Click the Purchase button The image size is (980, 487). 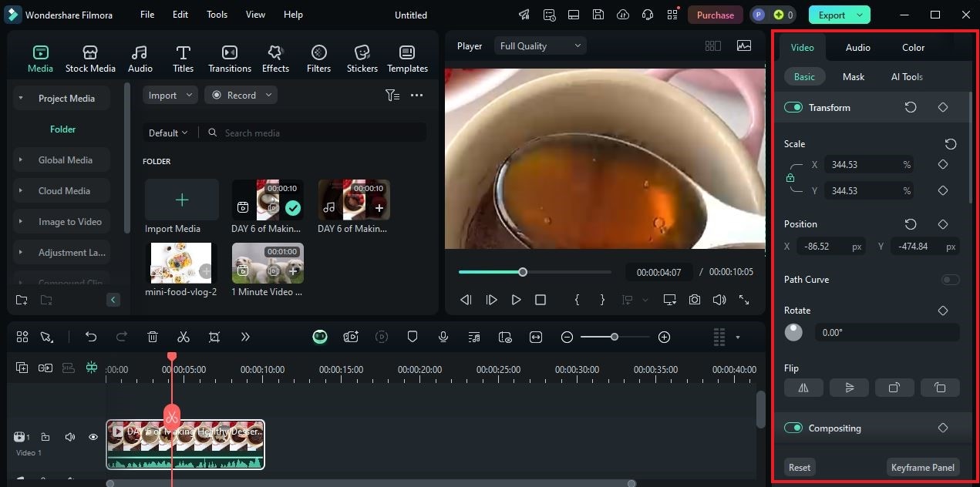[x=715, y=15]
